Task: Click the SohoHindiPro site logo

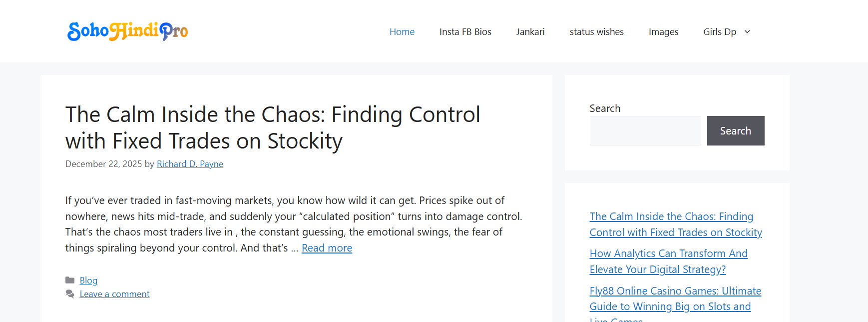Action: tap(127, 31)
